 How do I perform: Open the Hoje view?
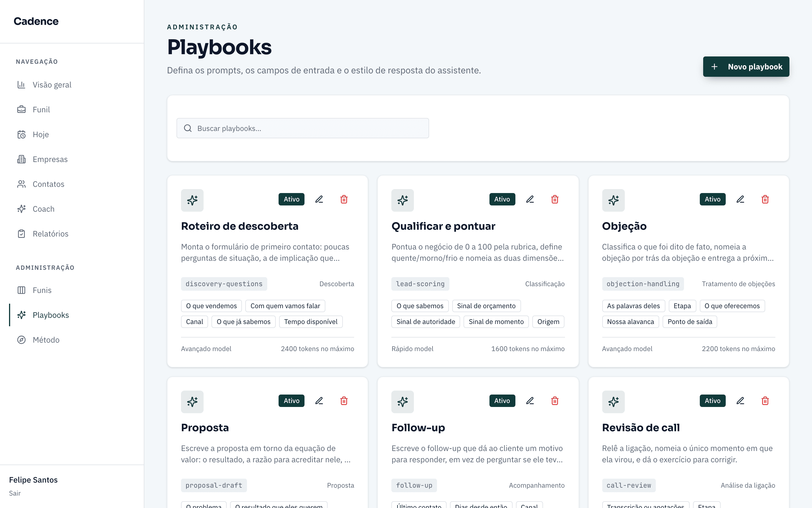(x=72, y=134)
